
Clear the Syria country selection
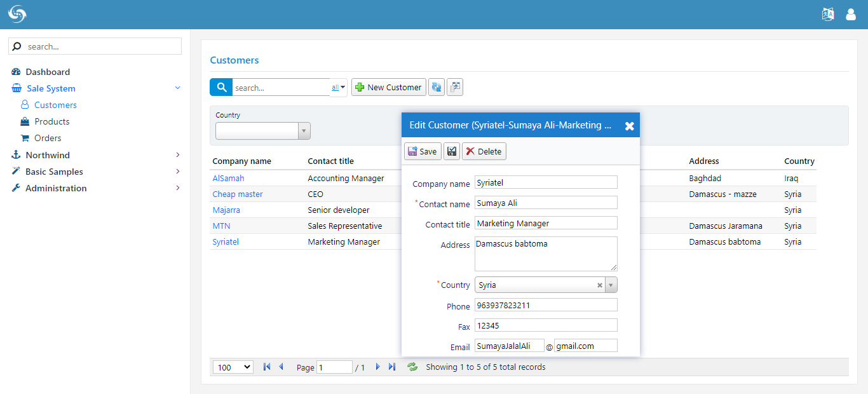(x=599, y=285)
